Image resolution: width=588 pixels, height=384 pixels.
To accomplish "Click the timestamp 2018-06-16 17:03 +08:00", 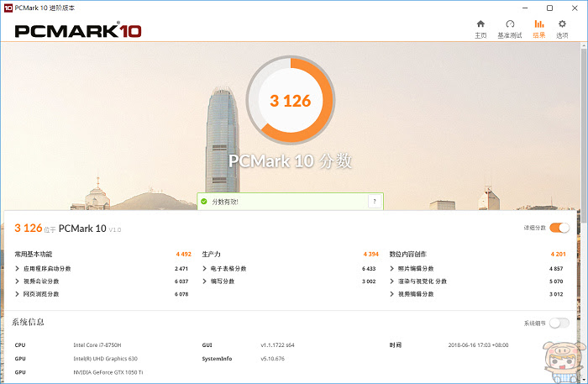I will pyautogui.click(x=478, y=345).
